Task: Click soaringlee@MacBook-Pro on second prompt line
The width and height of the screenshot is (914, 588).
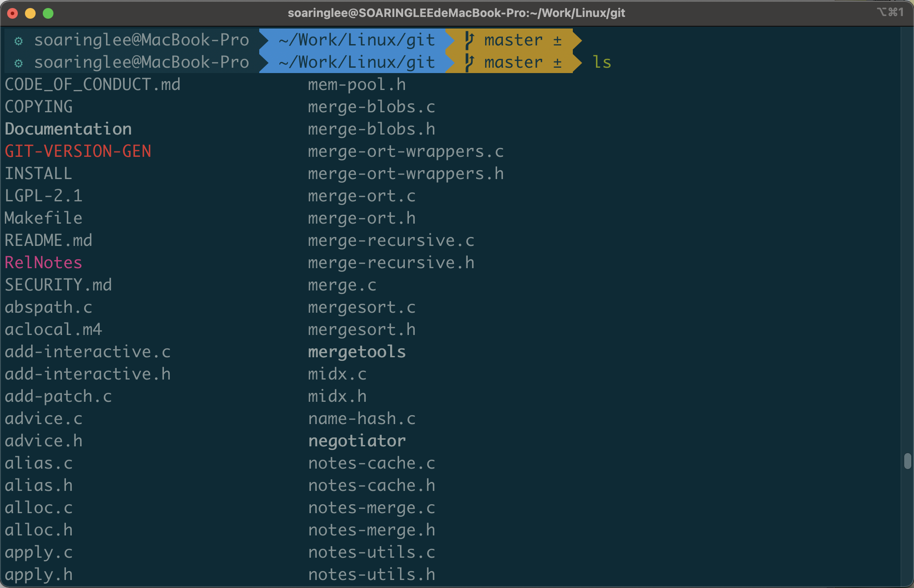Action: pyautogui.click(x=142, y=62)
